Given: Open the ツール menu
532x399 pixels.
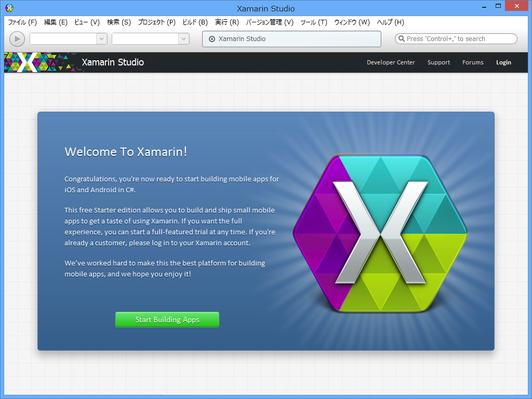Looking at the screenshot, I should (312, 22).
